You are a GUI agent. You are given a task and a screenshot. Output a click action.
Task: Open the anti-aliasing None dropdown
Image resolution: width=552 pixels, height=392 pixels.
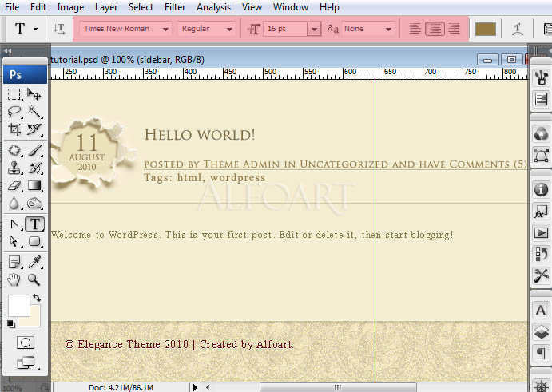389,30
